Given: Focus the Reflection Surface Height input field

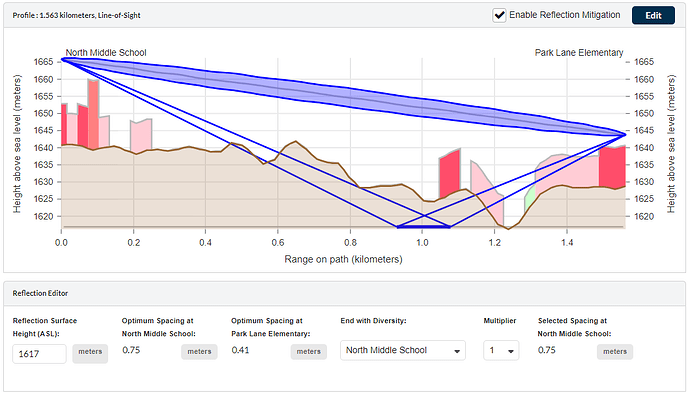Looking at the screenshot, I should [x=40, y=354].
